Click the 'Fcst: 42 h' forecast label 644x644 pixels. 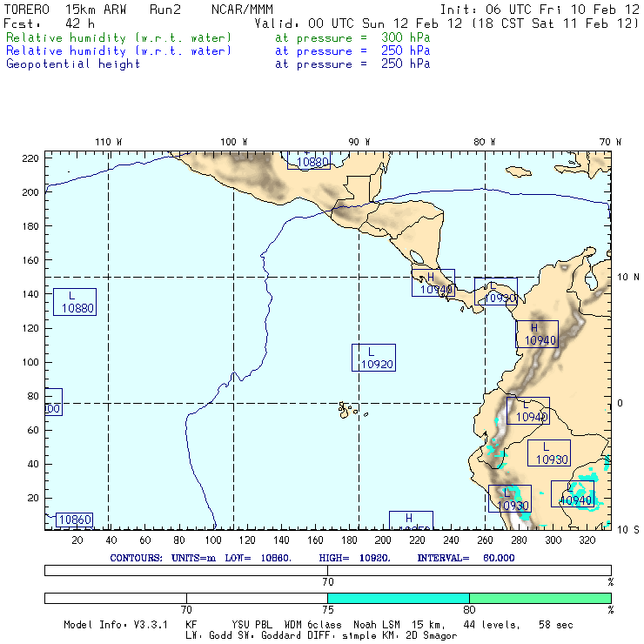pos(49,23)
